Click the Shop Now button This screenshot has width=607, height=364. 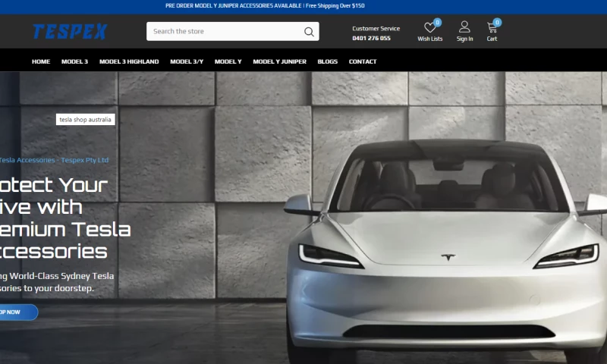[x=19, y=312]
